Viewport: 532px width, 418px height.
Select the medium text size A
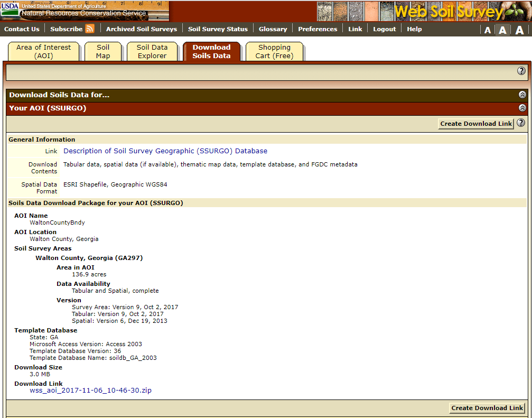[x=503, y=30]
